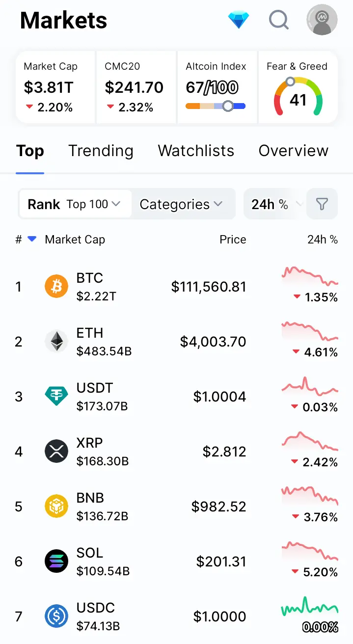Select the Bitcoin coin logo
353x644 pixels.
pos(56,286)
